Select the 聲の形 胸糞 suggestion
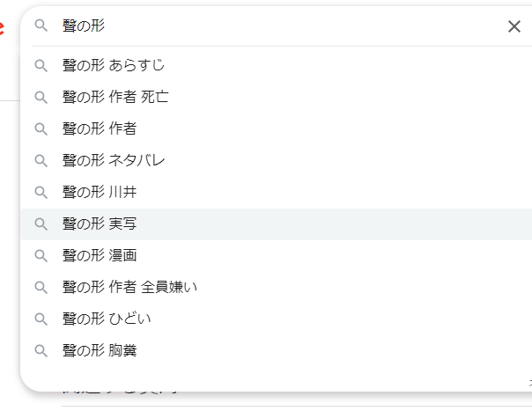 tap(100, 350)
